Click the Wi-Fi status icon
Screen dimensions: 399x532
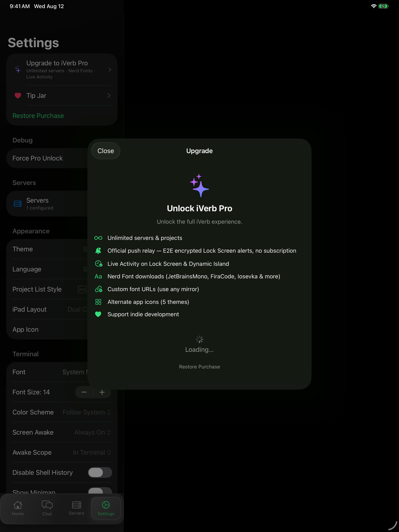pyautogui.click(x=373, y=6)
